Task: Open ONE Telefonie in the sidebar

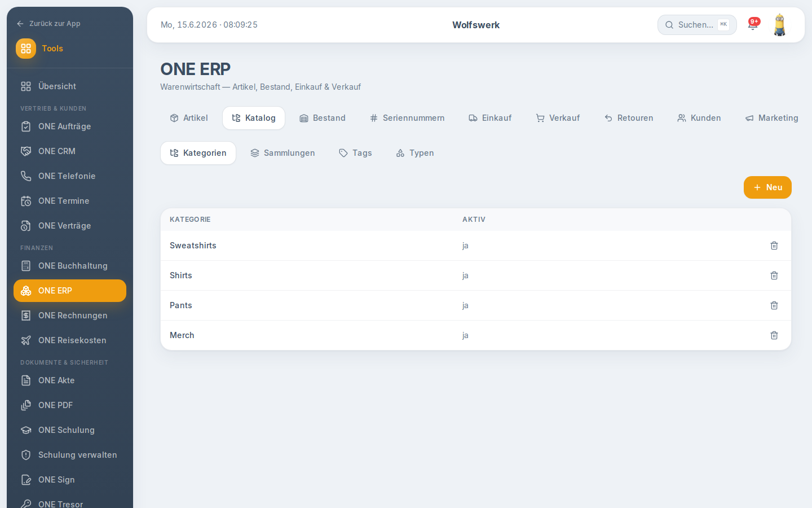Action: pyautogui.click(x=70, y=176)
